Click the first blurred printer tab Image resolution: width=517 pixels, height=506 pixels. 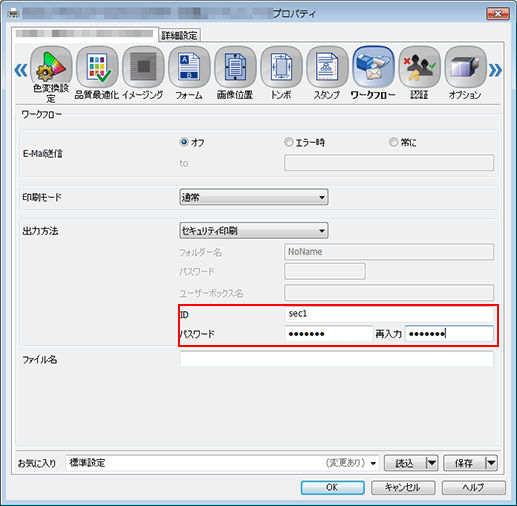85,34
